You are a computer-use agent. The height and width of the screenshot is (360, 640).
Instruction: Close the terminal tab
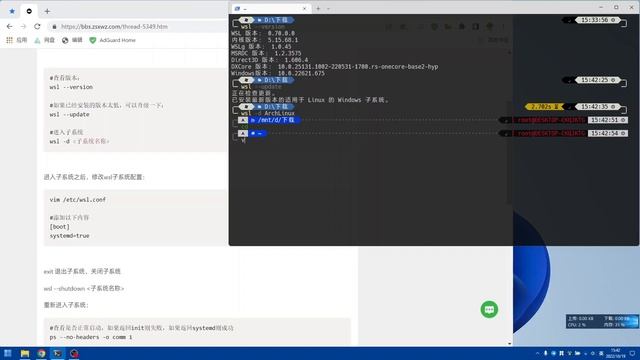304,9
